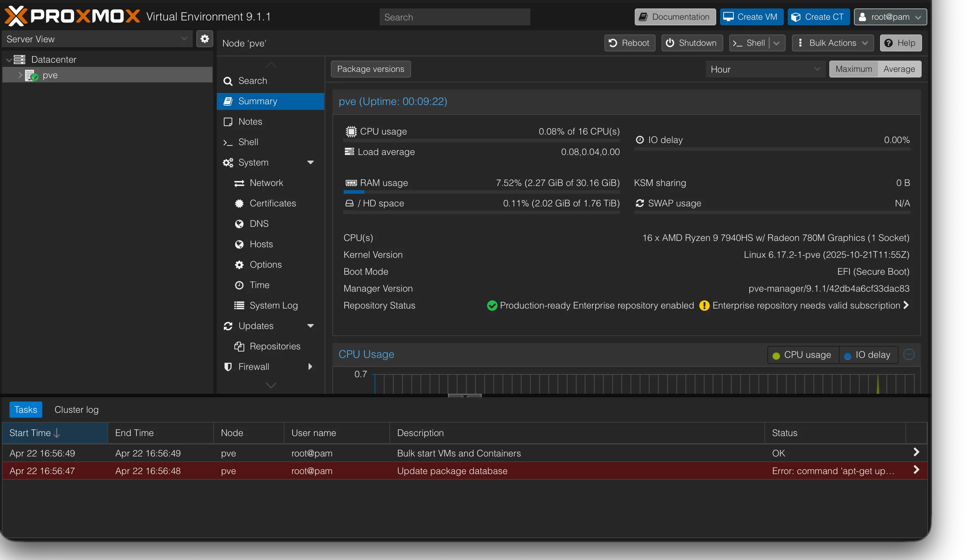Open the root@pam user menu

click(890, 17)
